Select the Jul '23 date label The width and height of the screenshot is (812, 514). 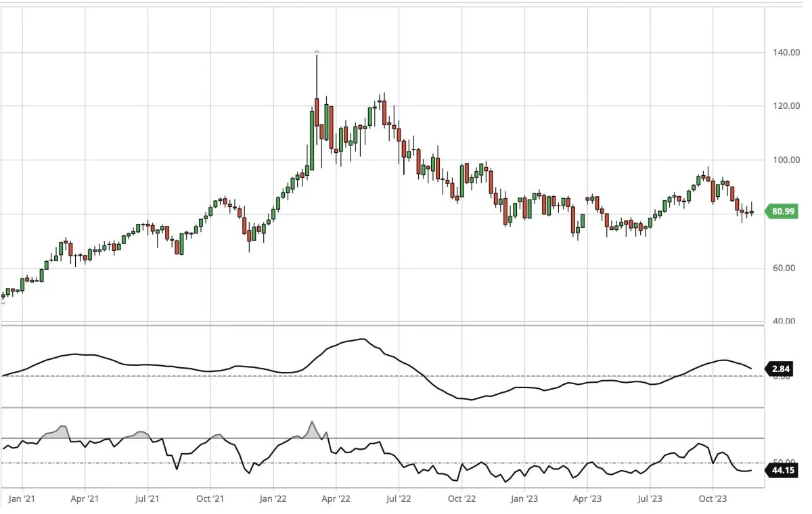650,499
